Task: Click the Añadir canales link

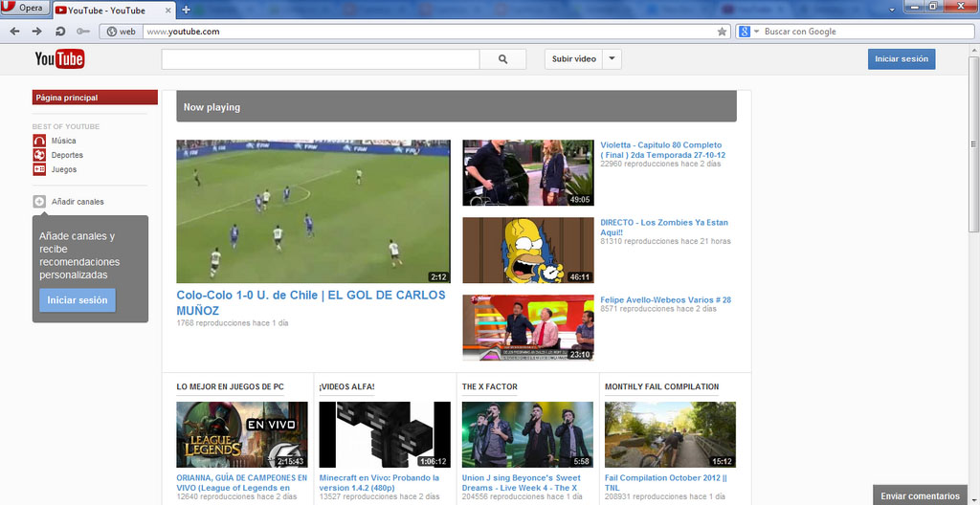Action: pos(78,202)
